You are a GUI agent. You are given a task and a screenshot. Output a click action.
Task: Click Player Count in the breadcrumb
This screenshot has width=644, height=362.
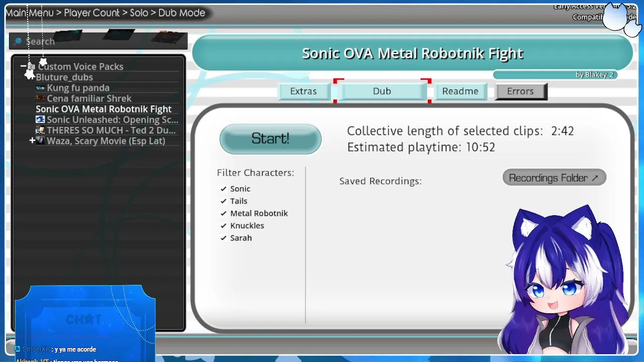tap(92, 13)
